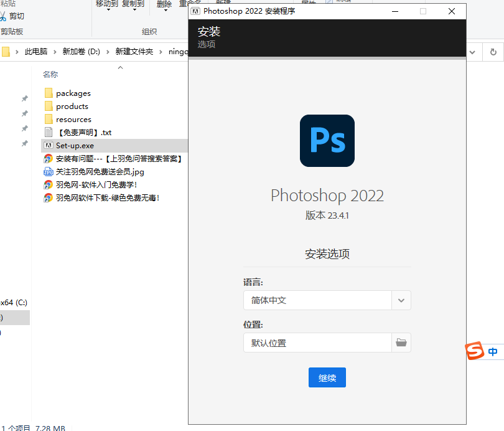This screenshot has width=504, height=431.
Task: Click Chrome icon beside 安装有问题 shortcut
Action: coord(48,159)
